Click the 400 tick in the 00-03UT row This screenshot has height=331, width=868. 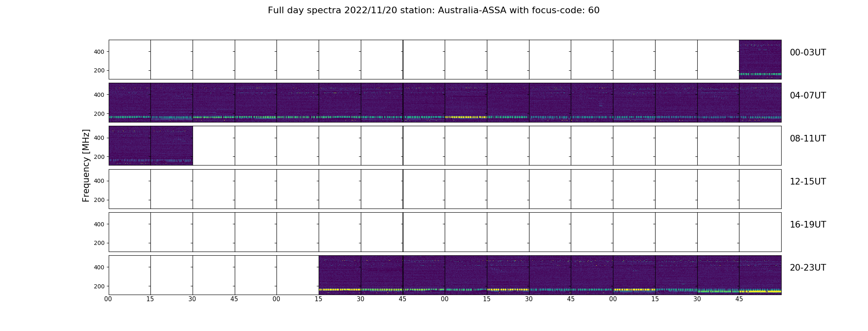pos(99,52)
